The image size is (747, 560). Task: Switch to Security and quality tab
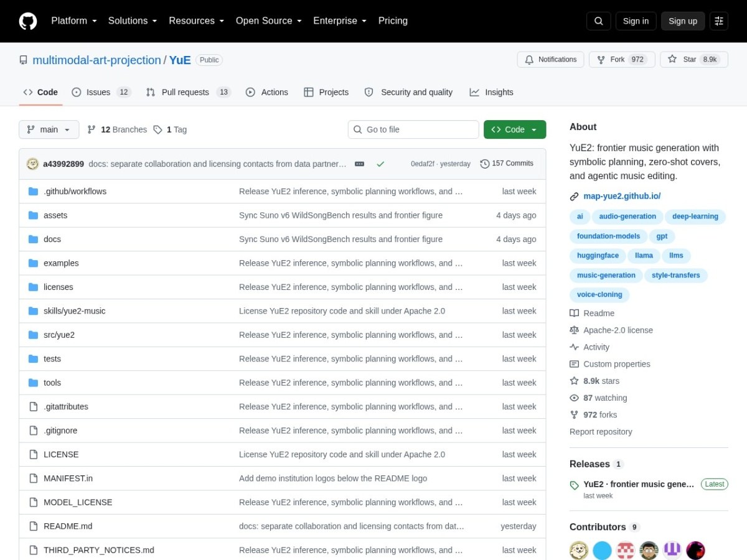pos(408,92)
